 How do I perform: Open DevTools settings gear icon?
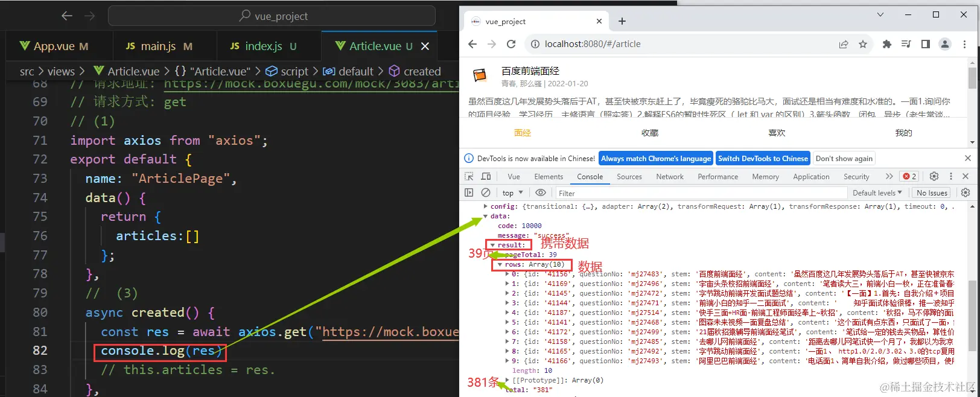(934, 176)
